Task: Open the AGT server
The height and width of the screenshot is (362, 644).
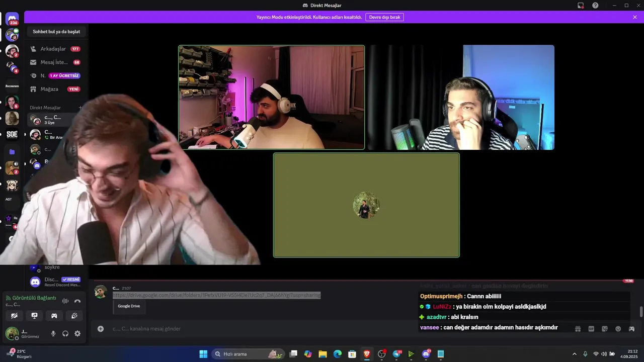Action: tap(9, 199)
